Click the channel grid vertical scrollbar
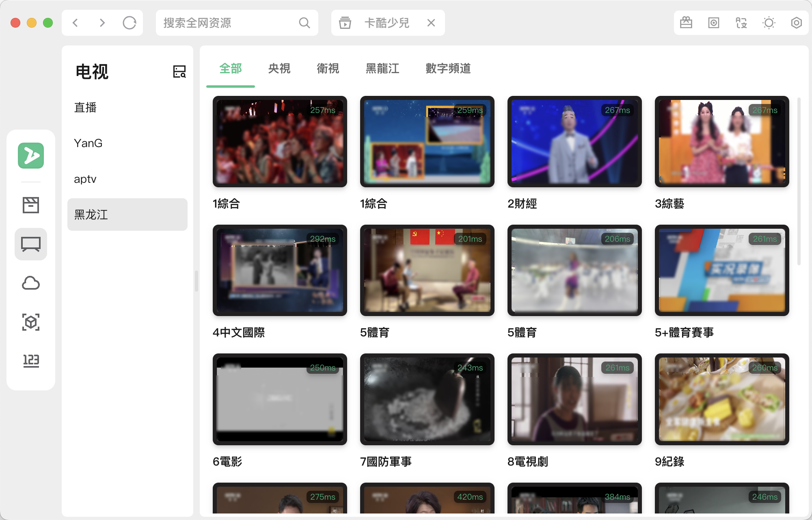This screenshot has height=520, width=812. tap(799, 181)
